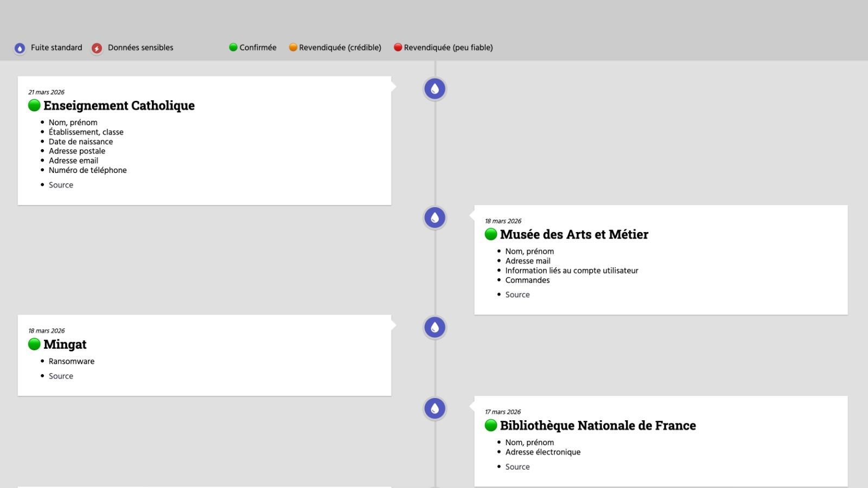Click the green status dot beside Mingat
Image resolution: width=868 pixels, height=488 pixels.
pos(34,344)
